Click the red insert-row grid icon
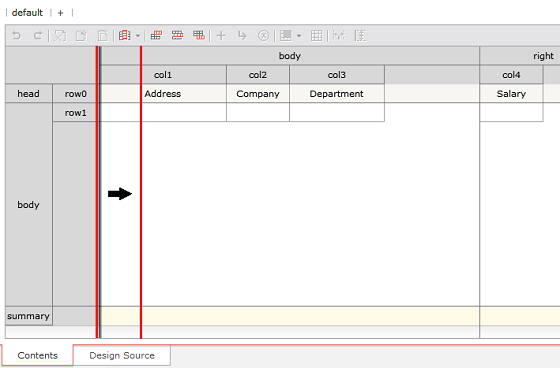Image resolution: width=560 pixels, height=368 pixels. click(x=178, y=35)
